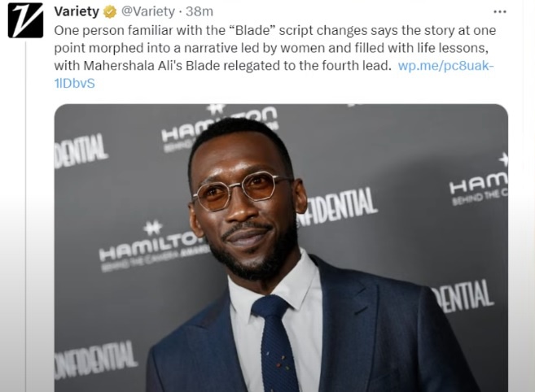
Task: Click the eyeglasses in the photo
Action: [241, 190]
